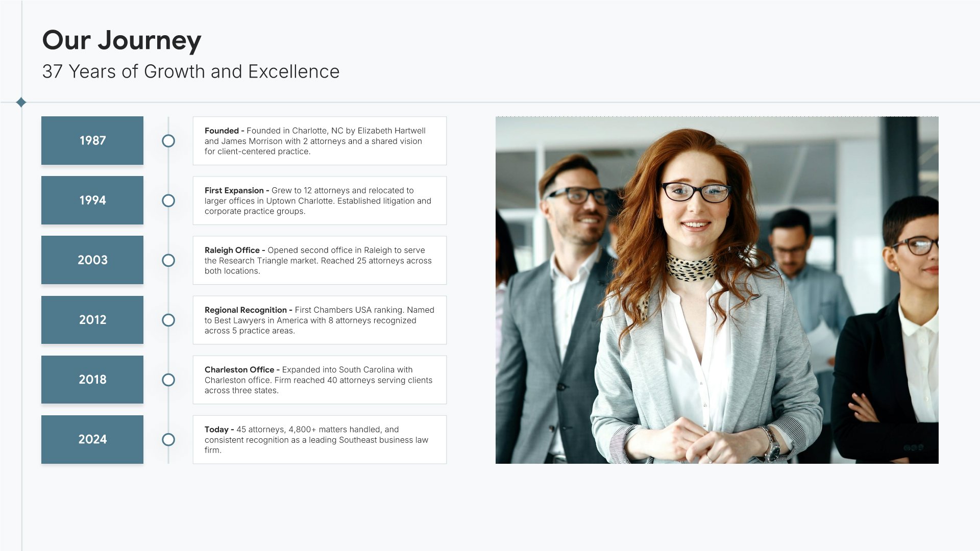The height and width of the screenshot is (551, 980).
Task: Click the 1987 year block
Action: [x=92, y=140]
